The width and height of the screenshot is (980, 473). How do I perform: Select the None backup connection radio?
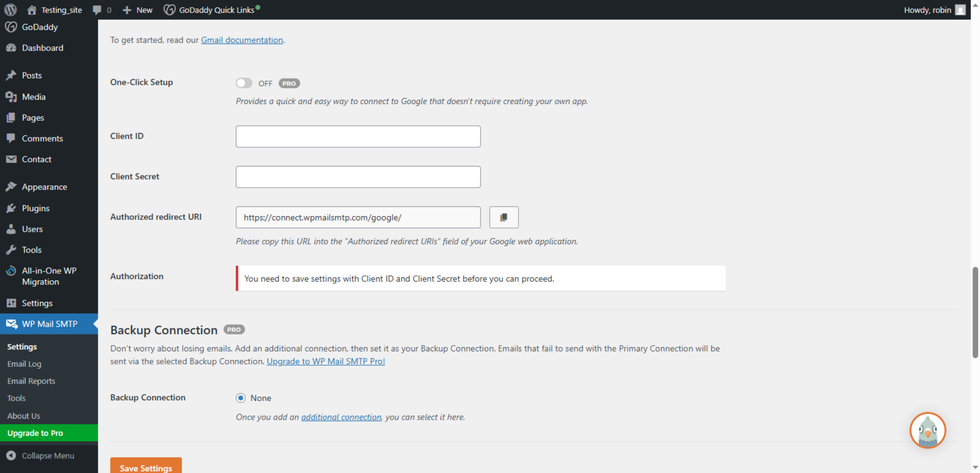[241, 398]
